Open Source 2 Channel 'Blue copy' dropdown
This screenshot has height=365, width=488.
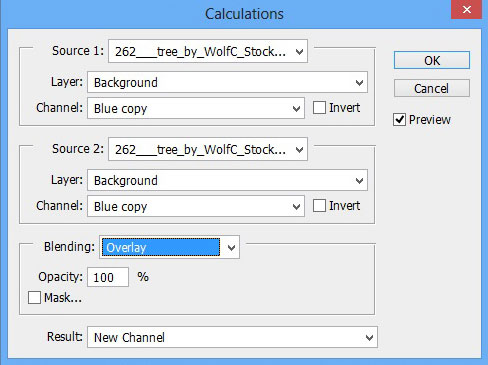196,206
